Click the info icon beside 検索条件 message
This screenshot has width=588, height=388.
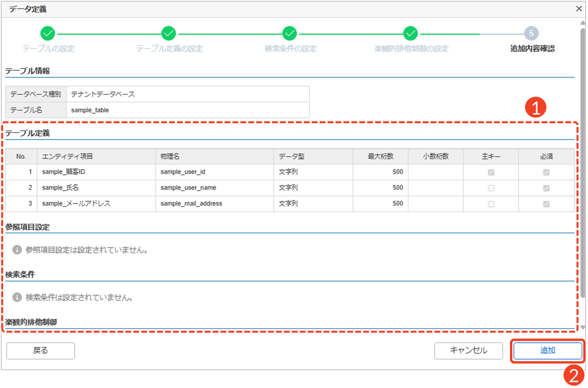coord(17,297)
